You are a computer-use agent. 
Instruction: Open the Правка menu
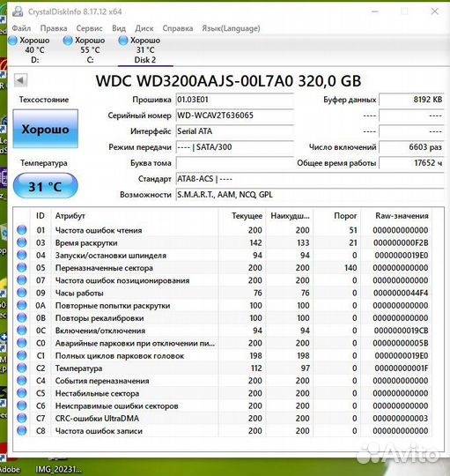pyautogui.click(x=54, y=28)
